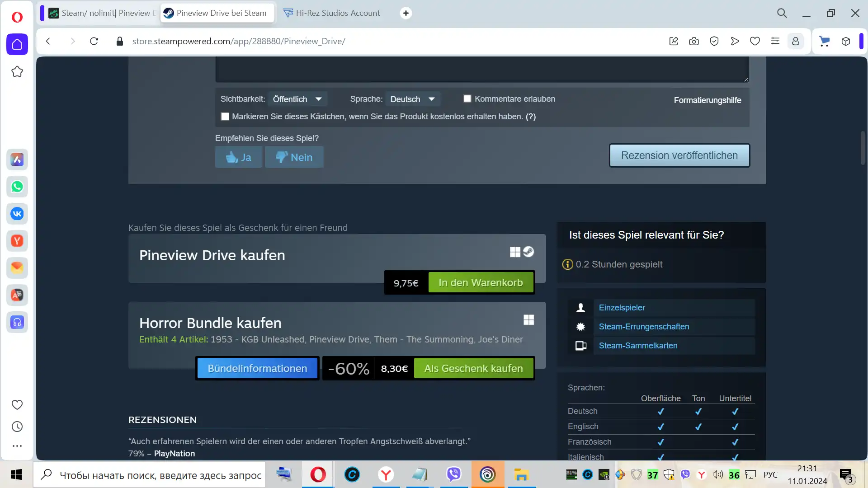Viewport: 868px width, 488px height.
Task: Open shopping cart toolbar icon
Action: coord(825,41)
